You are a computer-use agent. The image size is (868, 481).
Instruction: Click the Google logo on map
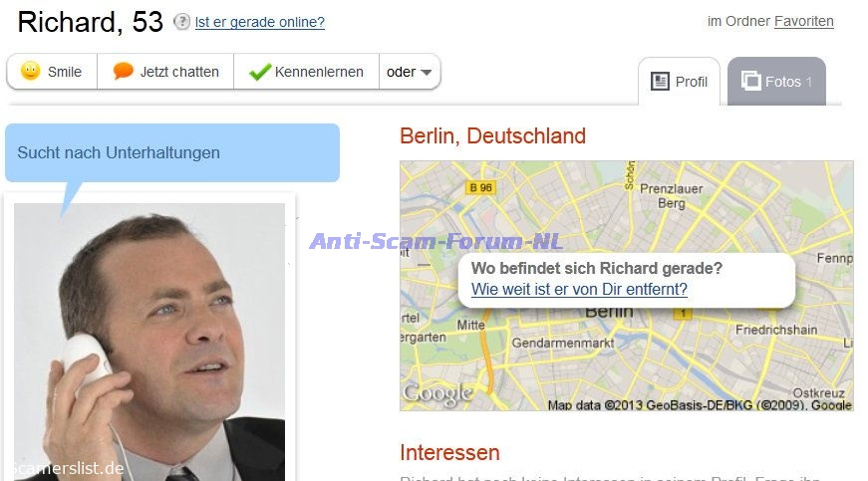(437, 394)
